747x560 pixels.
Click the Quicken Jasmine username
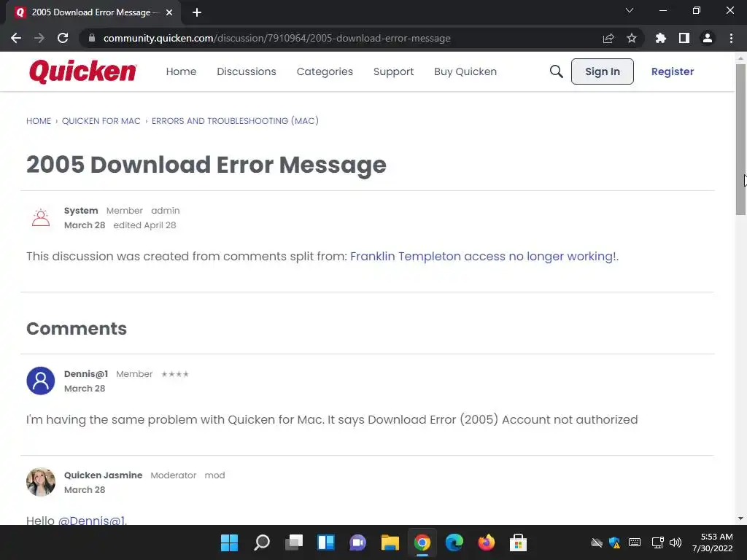tap(104, 475)
